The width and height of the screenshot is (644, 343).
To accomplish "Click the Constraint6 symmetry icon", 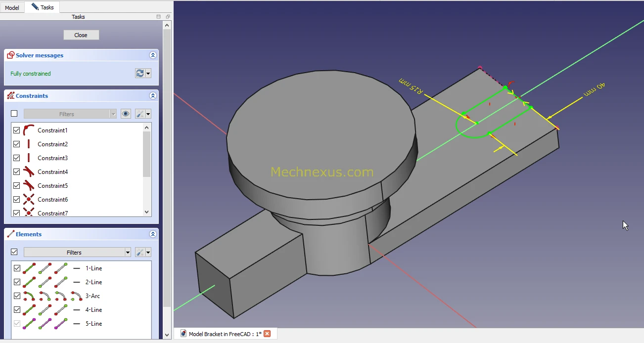I will 29,200.
